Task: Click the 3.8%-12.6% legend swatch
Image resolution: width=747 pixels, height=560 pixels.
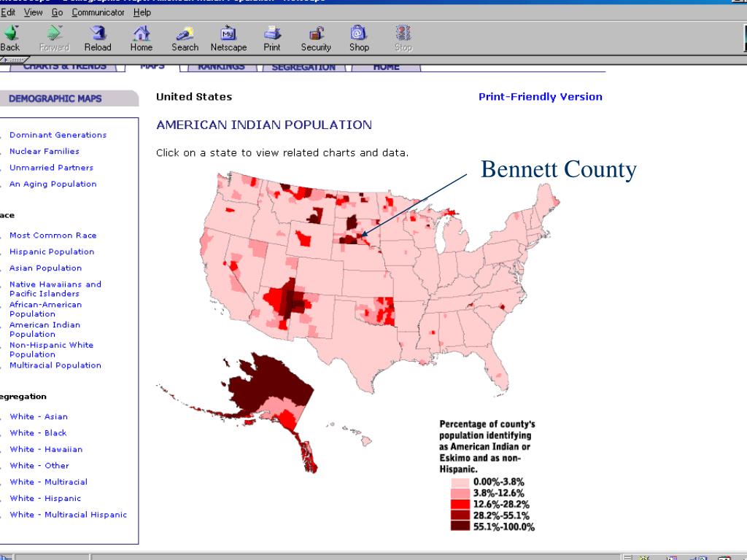Action: pos(460,494)
